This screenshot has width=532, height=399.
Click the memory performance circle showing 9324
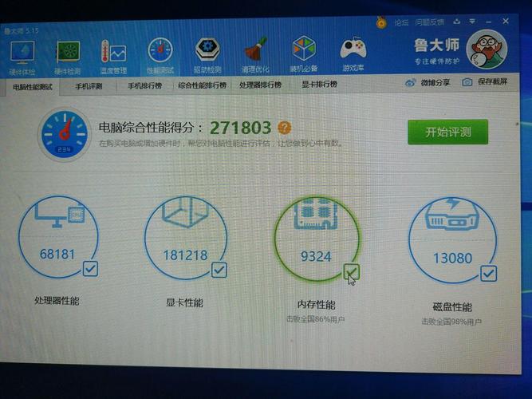(317, 239)
